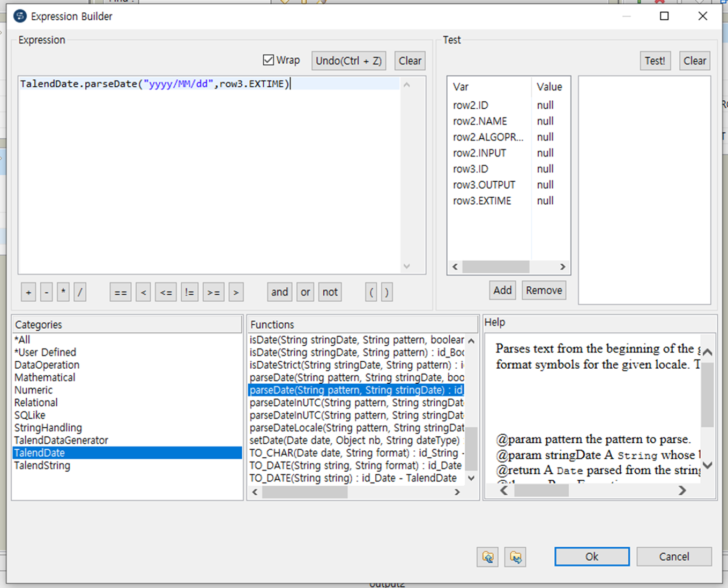Insert the greater-than operator
Screen dimensions: 728x588
(236, 292)
